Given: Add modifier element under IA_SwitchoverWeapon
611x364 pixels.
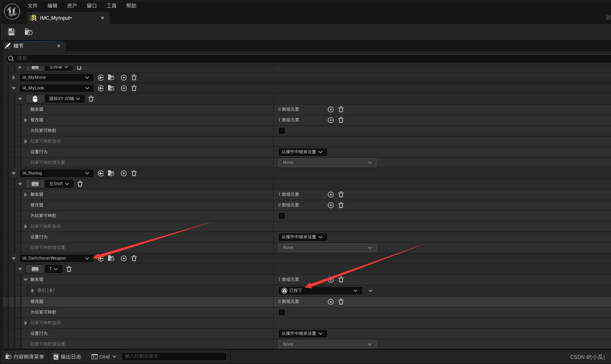Looking at the screenshot, I should coord(331,302).
